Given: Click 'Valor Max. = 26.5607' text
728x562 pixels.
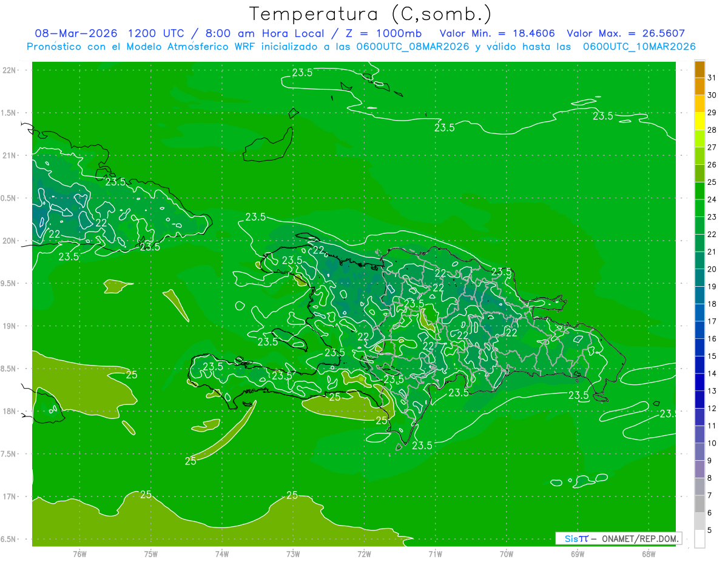Looking at the screenshot, I should pos(625,33).
